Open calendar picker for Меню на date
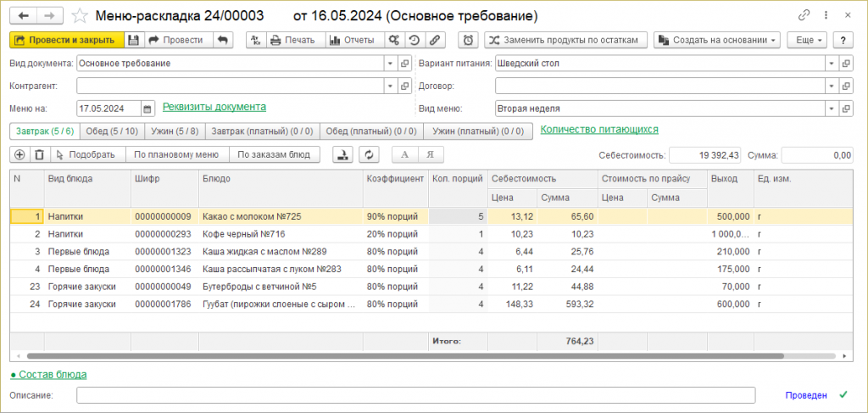 [x=148, y=109]
